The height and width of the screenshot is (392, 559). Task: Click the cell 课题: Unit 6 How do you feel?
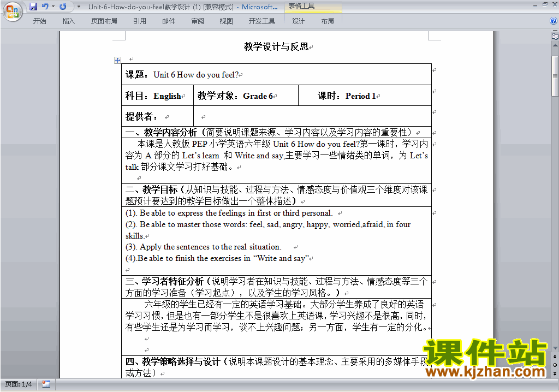click(276, 75)
